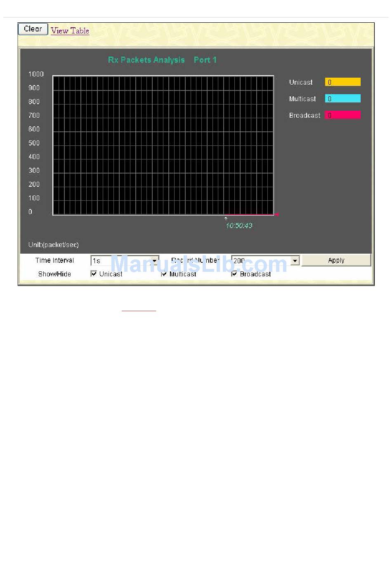This screenshot has width=392, height=573.
Task: Click the 1000 y-axis value
Action: [36, 74]
